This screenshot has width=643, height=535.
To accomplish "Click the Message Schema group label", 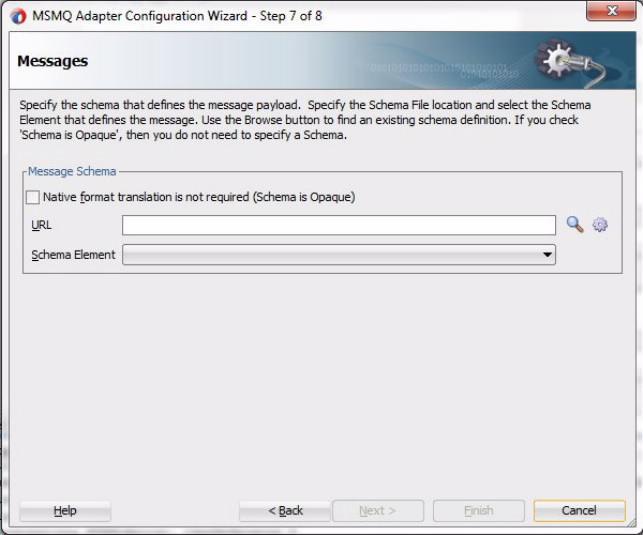I will pyautogui.click(x=72, y=171).
